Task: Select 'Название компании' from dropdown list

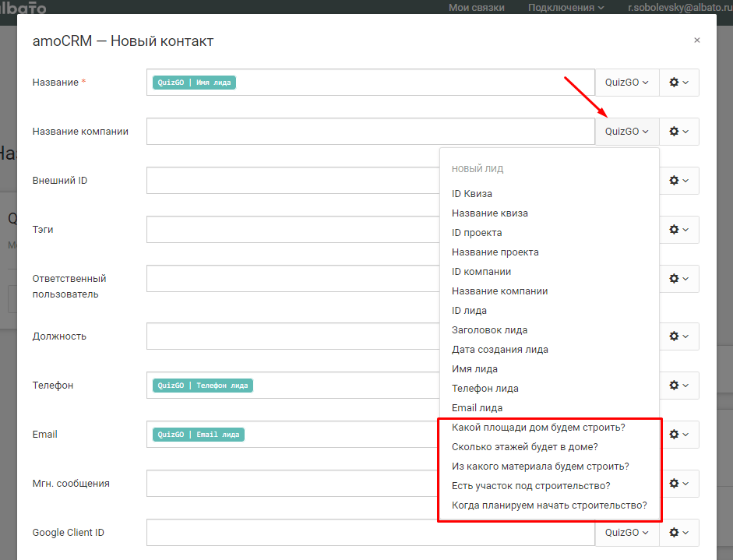Action: tap(499, 291)
